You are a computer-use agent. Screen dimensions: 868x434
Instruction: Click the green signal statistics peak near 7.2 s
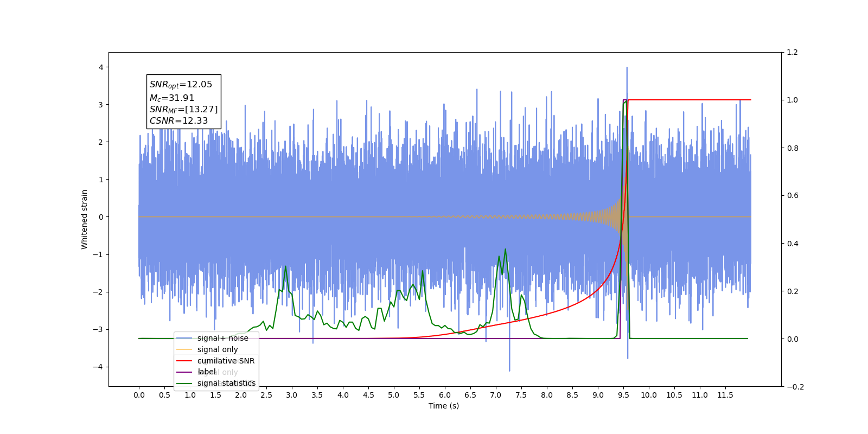pos(505,250)
